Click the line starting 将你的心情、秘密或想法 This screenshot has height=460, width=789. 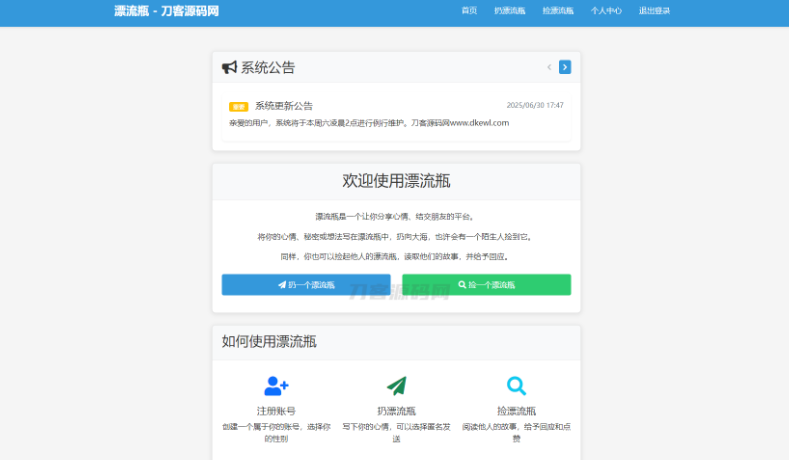point(396,237)
